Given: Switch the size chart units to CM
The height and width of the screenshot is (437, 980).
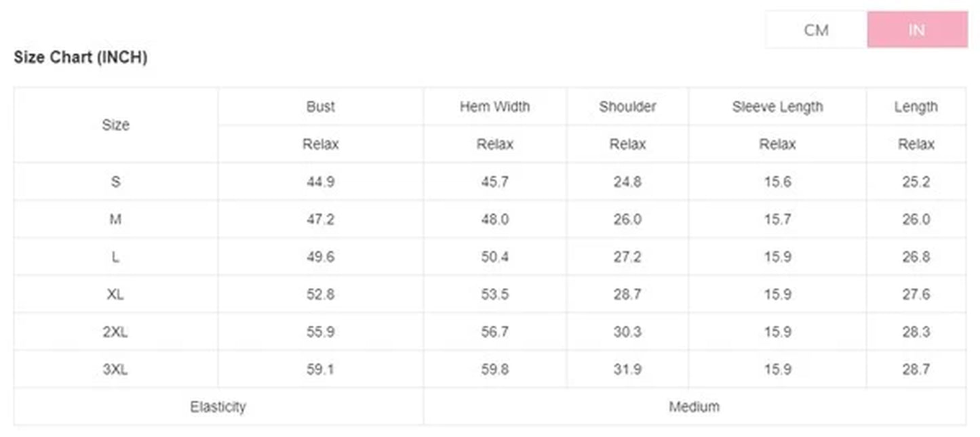Looking at the screenshot, I should point(816,30).
